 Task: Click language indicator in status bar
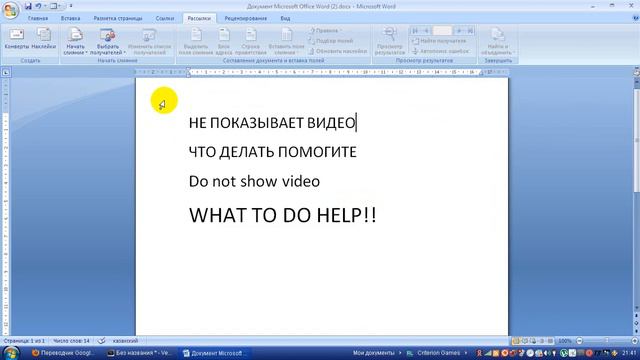point(125,341)
